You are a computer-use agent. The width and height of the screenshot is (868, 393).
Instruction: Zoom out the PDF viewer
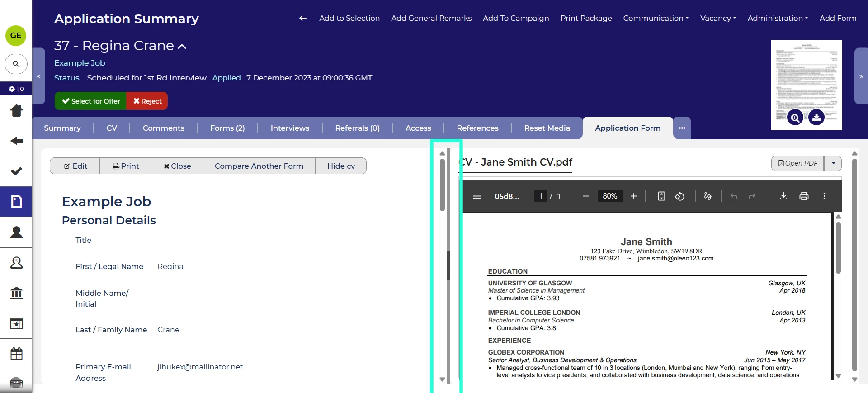pyautogui.click(x=586, y=196)
